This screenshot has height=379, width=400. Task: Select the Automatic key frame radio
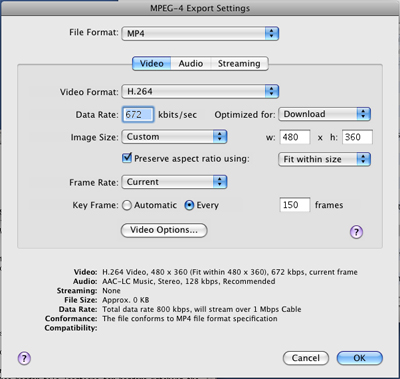pyautogui.click(x=127, y=205)
